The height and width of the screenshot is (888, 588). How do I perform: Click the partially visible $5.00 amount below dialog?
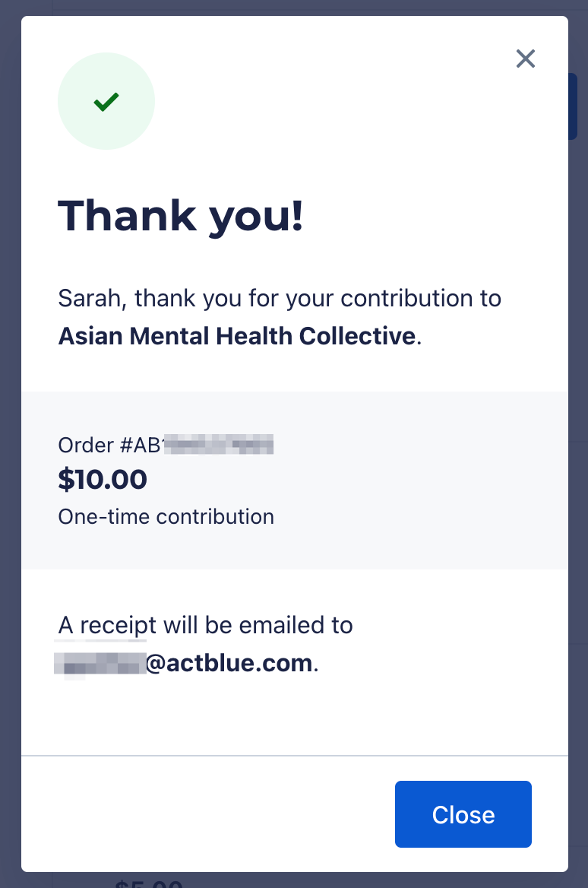(x=148, y=883)
